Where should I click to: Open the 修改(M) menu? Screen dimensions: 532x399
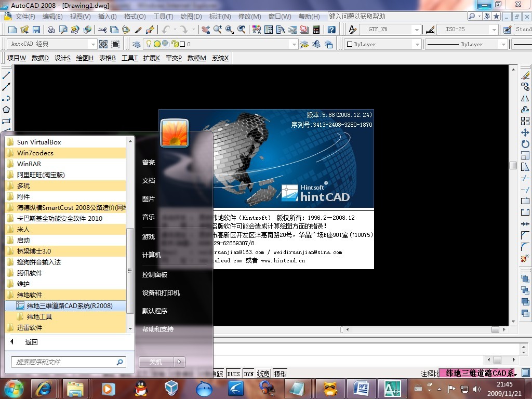tap(250, 17)
